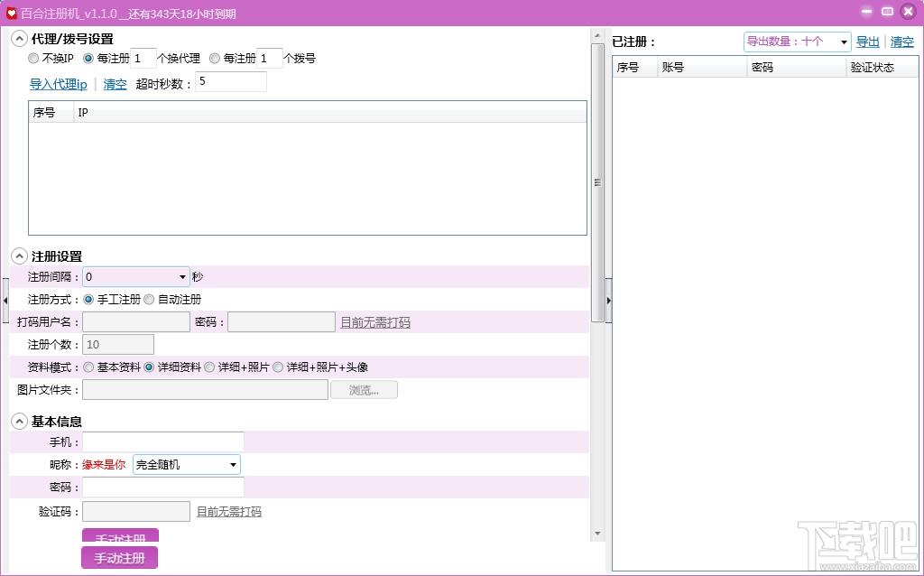Viewport: 924px width, 576px height.
Task: Click the 浏览 browse button
Action: pyautogui.click(x=364, y=389)
